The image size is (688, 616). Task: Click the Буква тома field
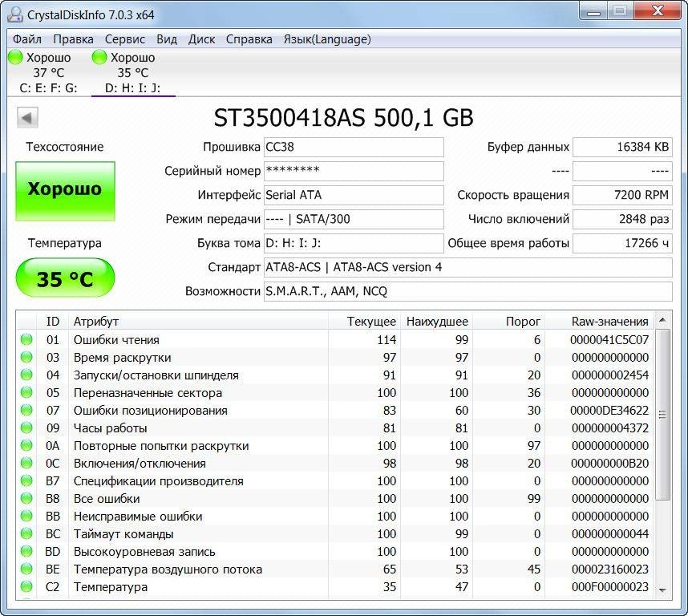(x=354, y=243)
